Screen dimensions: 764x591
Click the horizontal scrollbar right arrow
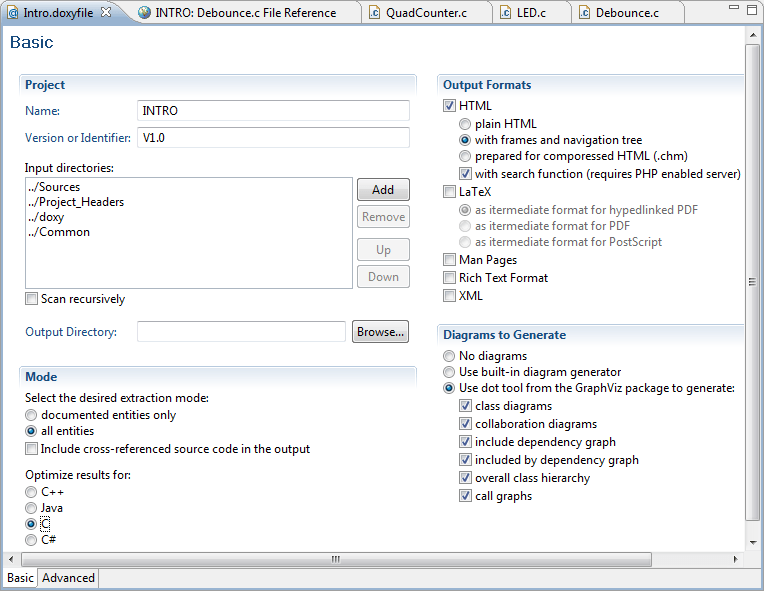click(x=735, y=559)
